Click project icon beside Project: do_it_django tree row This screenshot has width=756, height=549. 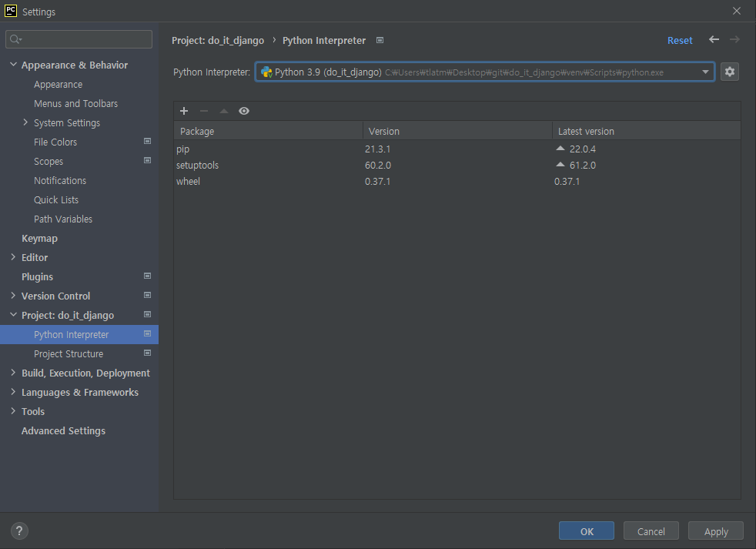148,315
